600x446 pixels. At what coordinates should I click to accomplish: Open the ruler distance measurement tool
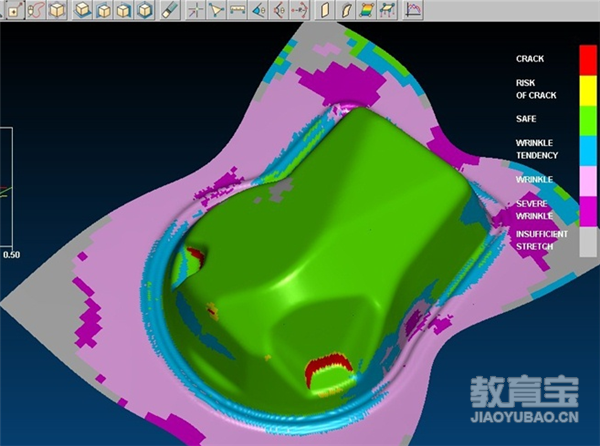(x=237, y=10)
